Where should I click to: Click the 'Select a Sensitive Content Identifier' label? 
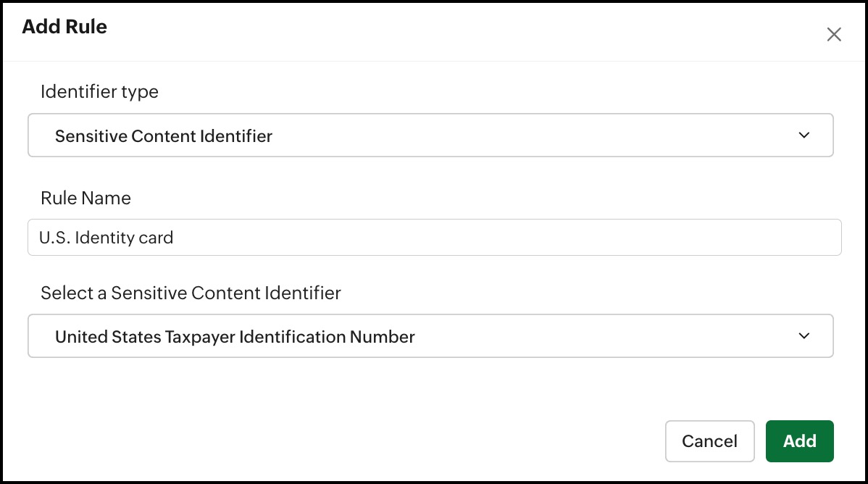click(191, 293)
